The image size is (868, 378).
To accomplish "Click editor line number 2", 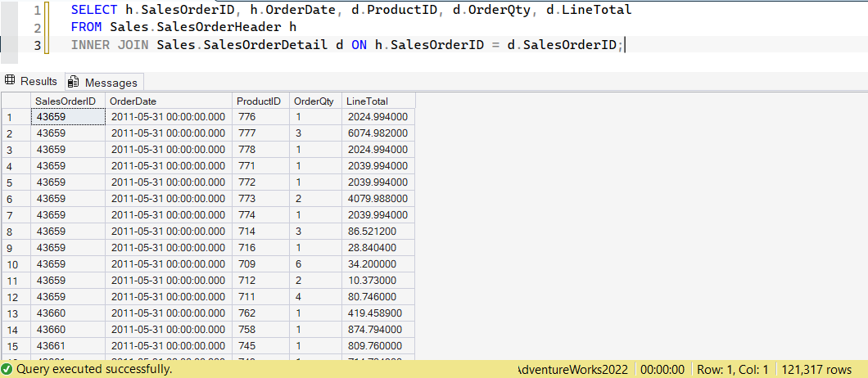I will click(37, 28).
